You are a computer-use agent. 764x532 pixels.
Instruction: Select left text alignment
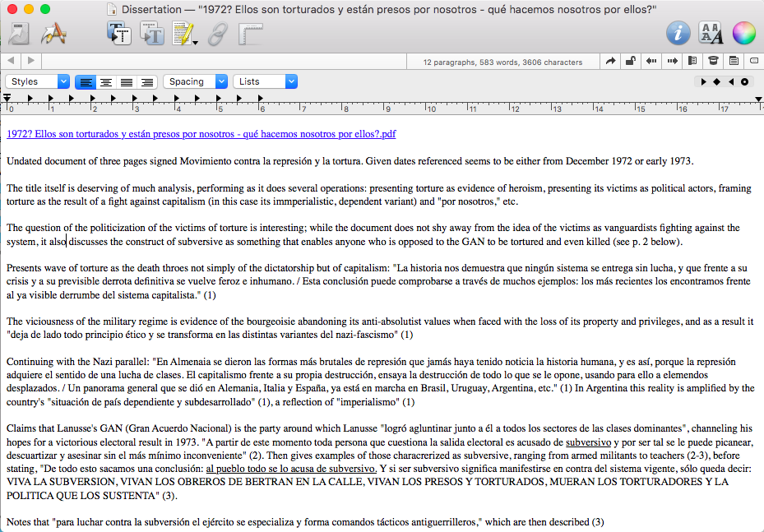click(86, 82)
